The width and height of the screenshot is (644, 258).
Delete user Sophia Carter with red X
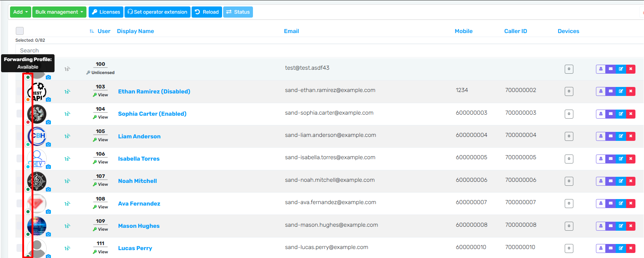click(630, 114)
